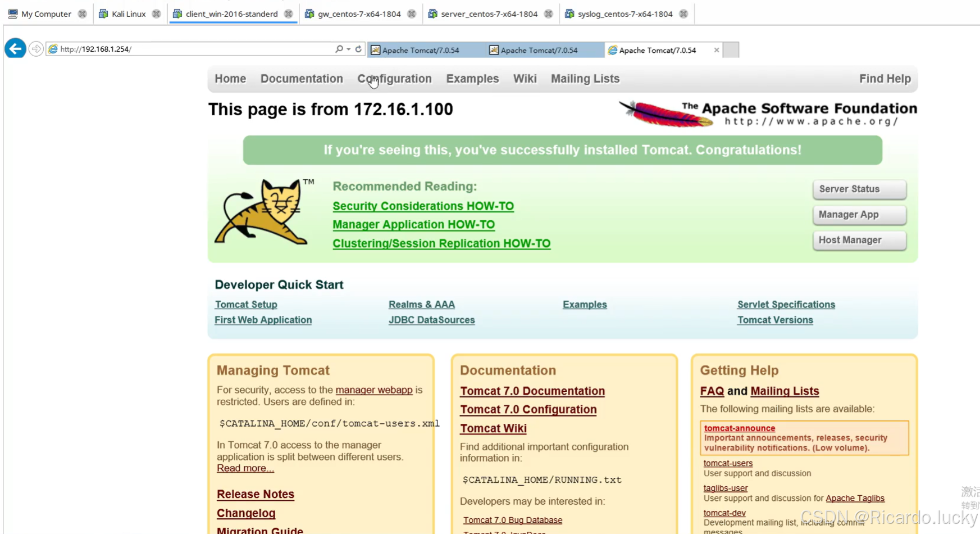
Task: Open Security Considerations HOW-TO link
Action: pos(423,206)
